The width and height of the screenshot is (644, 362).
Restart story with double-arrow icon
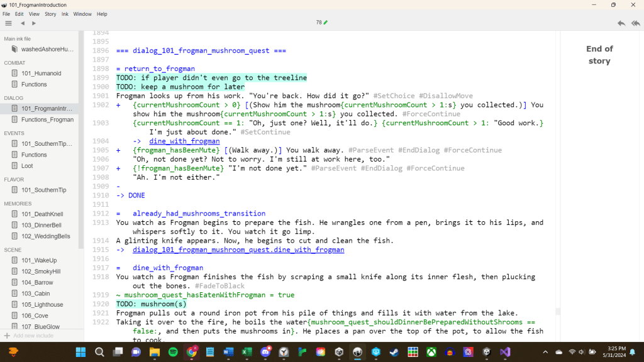(x=635, y=23)
